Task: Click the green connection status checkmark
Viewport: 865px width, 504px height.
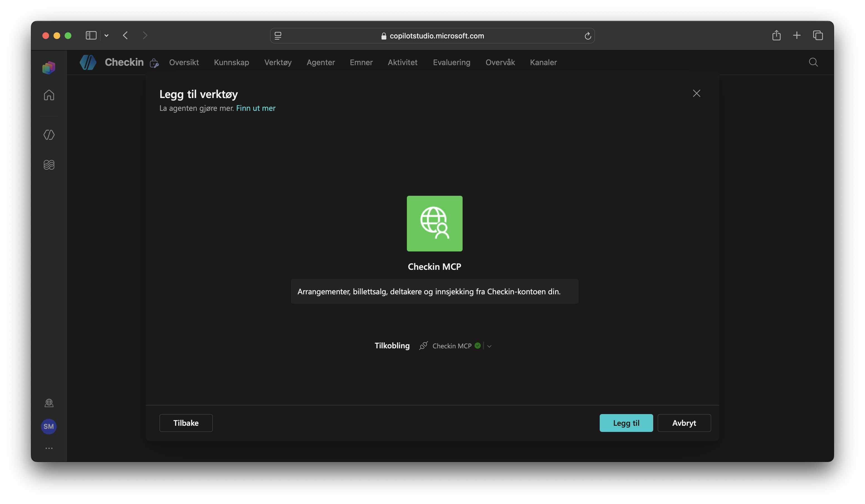Action: click(x=477, y=346)
